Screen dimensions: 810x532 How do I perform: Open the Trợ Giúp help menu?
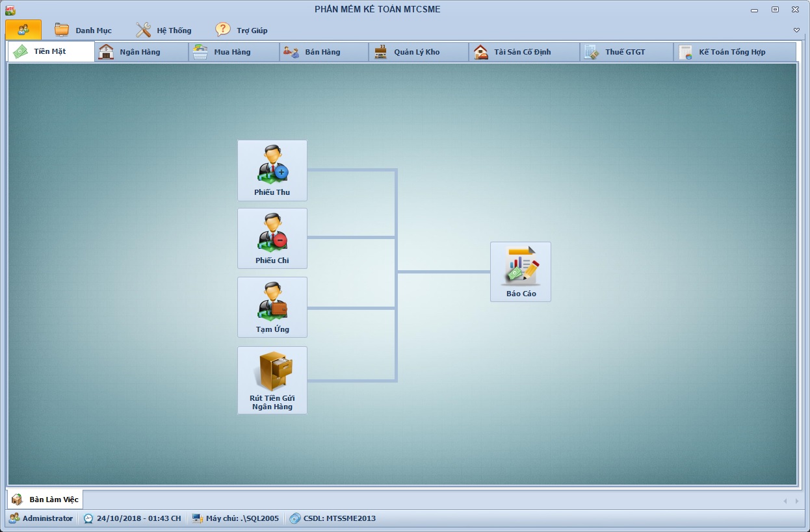[242, 30]
